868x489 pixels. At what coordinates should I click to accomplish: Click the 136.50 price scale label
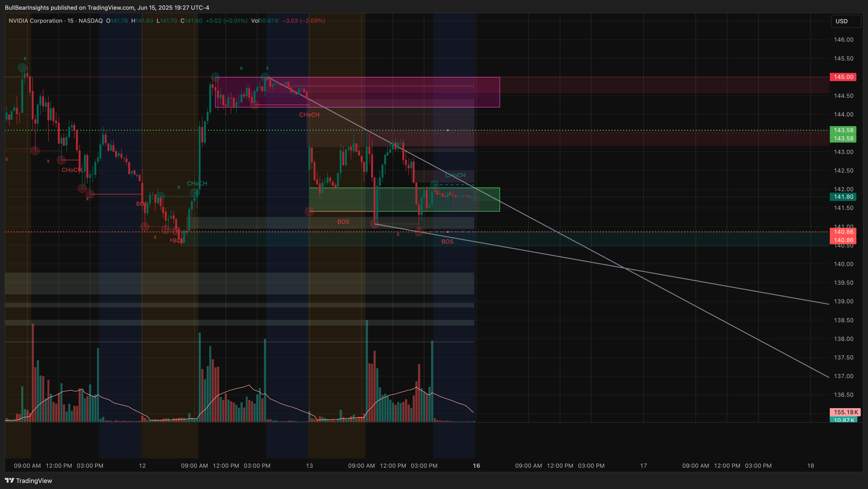(x=843, y=395)
